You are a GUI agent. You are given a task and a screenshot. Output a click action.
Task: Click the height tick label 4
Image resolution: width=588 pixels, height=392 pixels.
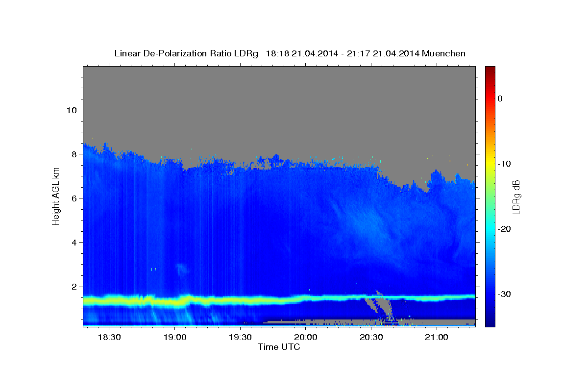click(x=73, y=242)
